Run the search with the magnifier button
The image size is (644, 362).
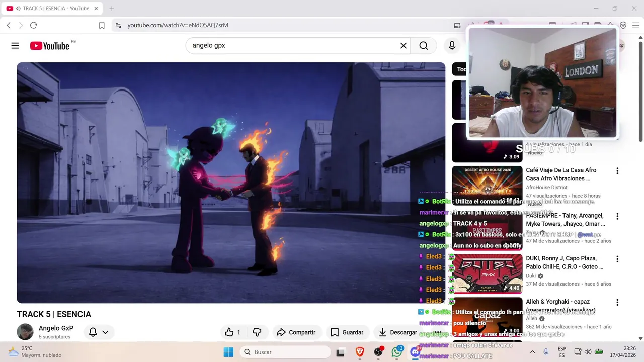tap(424, 46)
